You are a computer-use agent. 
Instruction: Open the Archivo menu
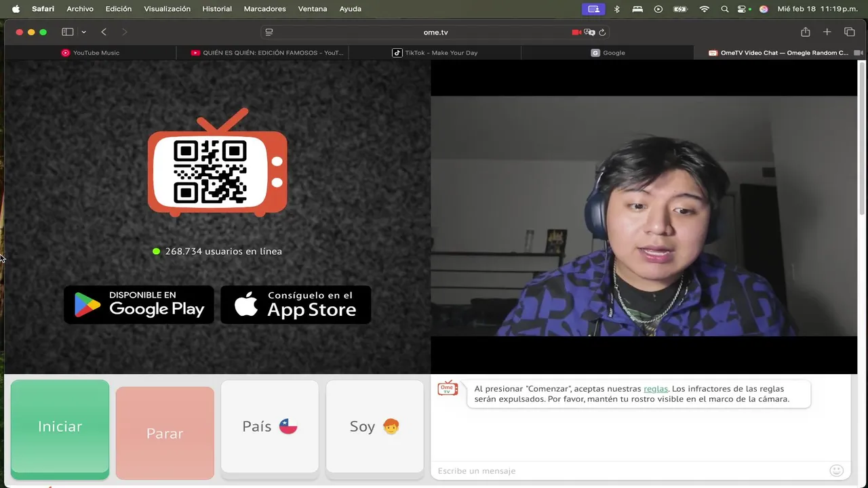tap(80, 9)
